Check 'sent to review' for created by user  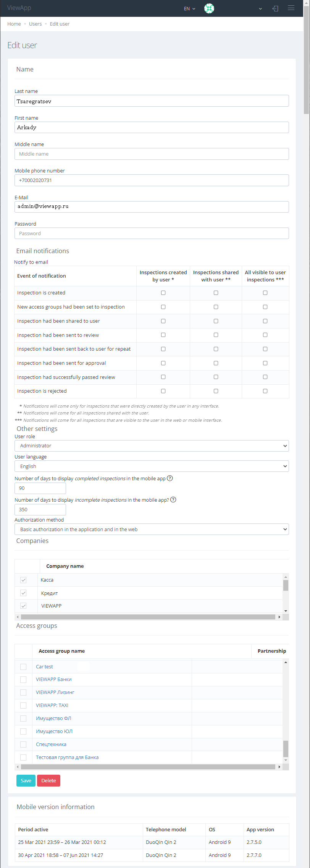click(x=163, y=335)
